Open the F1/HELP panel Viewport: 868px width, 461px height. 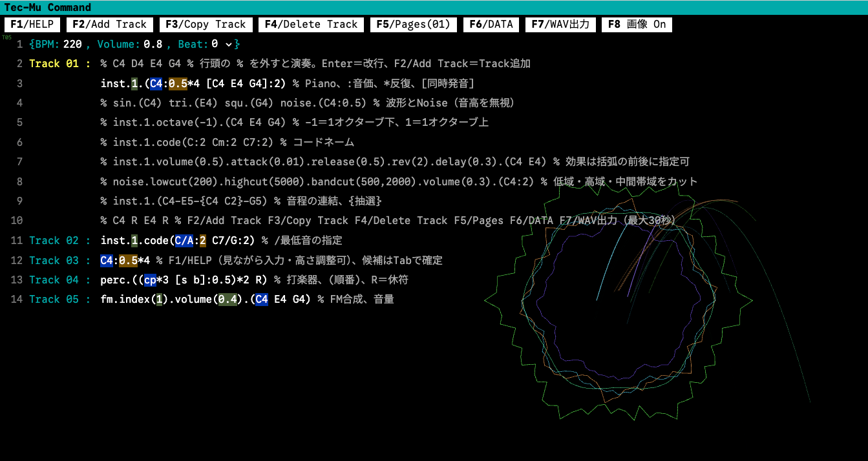(33, 25)
